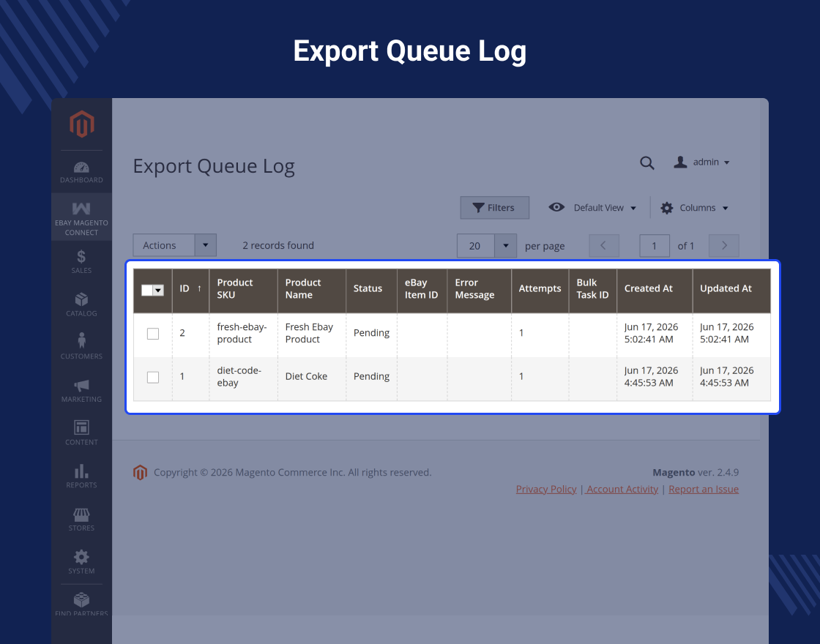Image resolution: width=820 pixels, height=644 pixels.
Task: Click the 20 per page value field
Action: click(x=475, y=246)
